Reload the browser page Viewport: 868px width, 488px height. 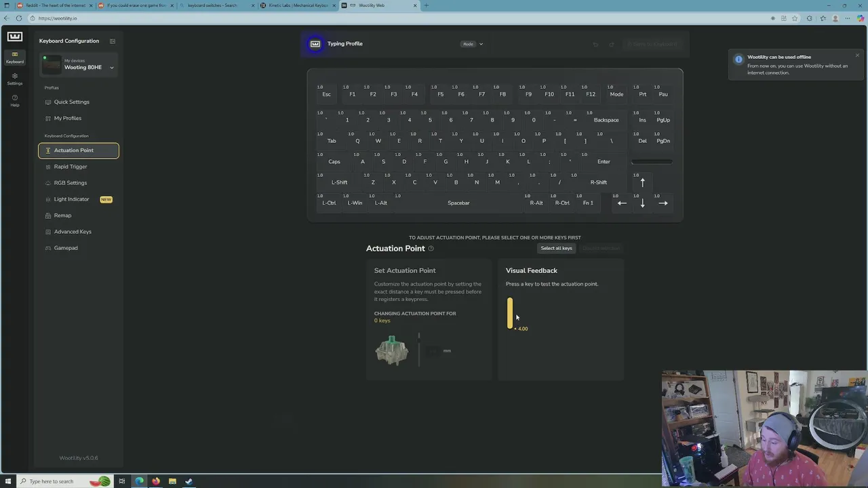pos(18,18)
